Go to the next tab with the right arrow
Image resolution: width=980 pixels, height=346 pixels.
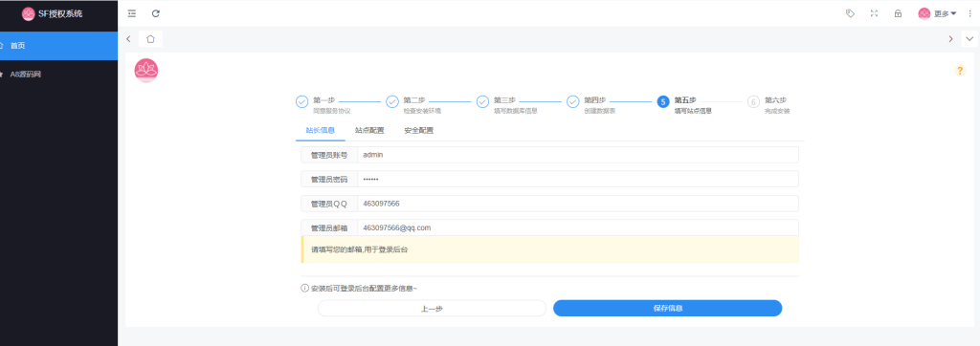[x=950, y=39]
